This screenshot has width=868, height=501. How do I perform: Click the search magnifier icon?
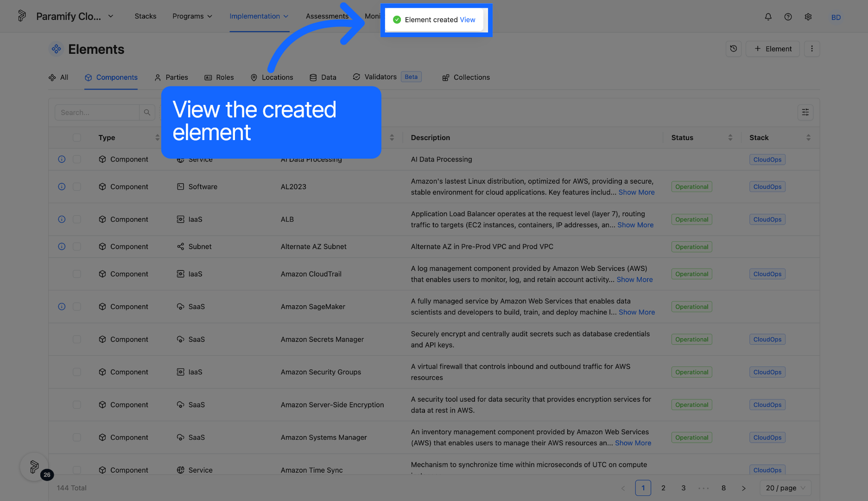pos(147,112)
